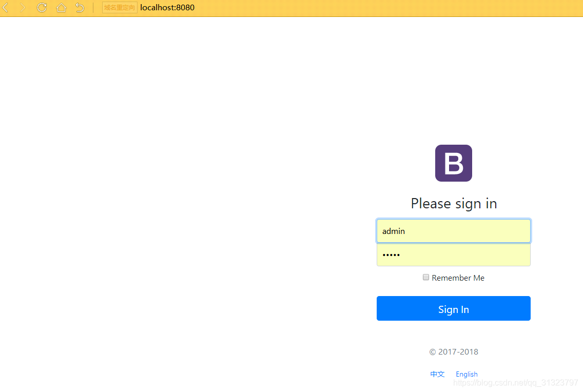This screenshot has height=392, width=583.
Task: Click the localhost:8080 address text
Action: tap(167, 7)
